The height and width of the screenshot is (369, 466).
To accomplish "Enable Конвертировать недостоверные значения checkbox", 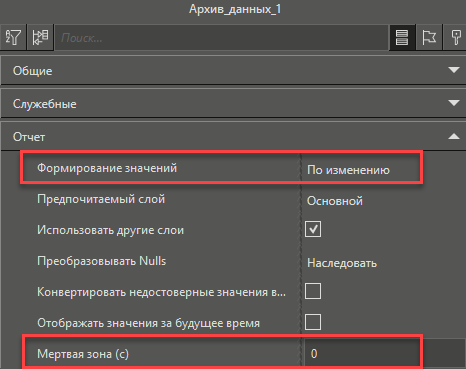I will 313,291.
